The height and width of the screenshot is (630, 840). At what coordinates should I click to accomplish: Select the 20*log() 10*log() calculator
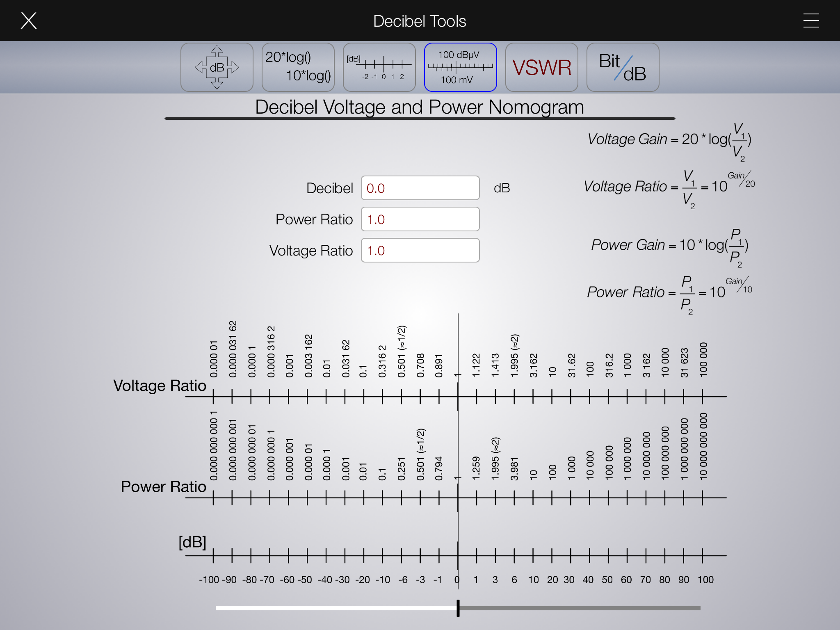298,67
